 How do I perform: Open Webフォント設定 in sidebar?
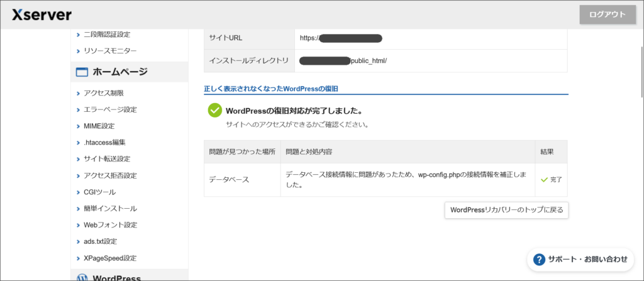tap(110, 224)
